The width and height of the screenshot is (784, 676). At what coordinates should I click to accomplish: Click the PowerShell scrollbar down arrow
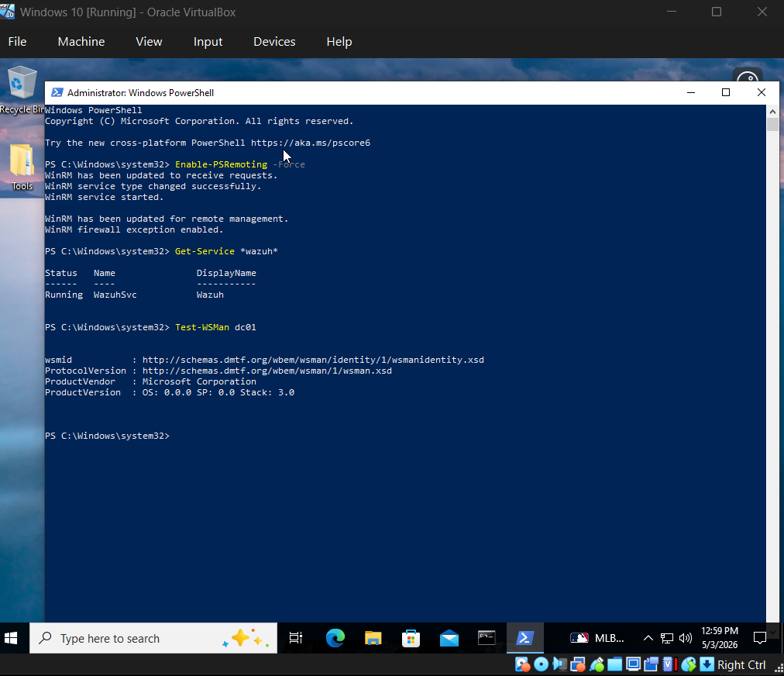tap(772, 631)
